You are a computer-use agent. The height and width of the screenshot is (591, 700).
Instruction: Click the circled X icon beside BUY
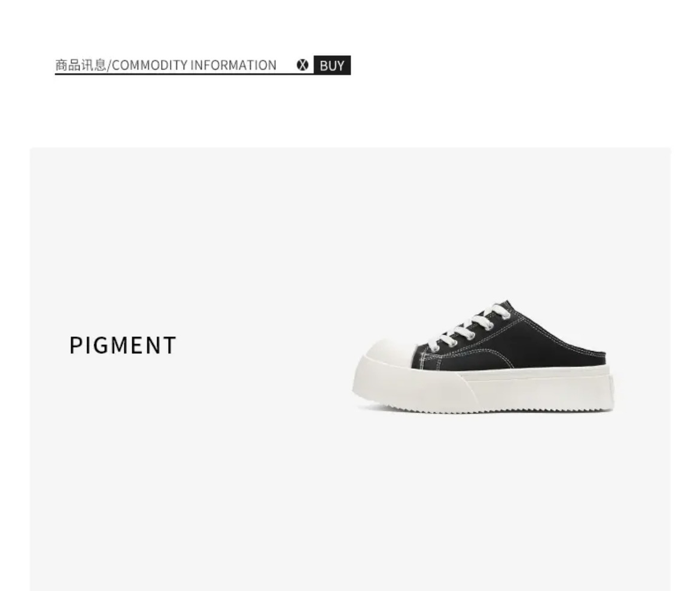(303, 65)
